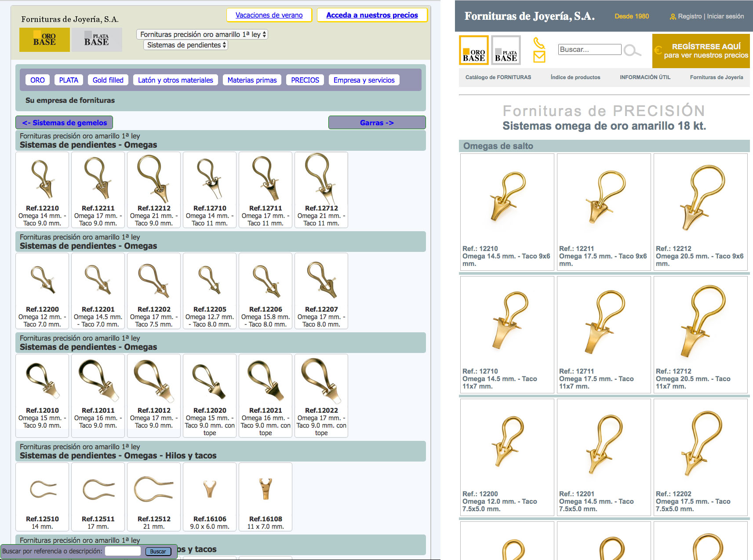753x560 pixels.
Task: Open the PRECIOS tab
Action: 305,80
